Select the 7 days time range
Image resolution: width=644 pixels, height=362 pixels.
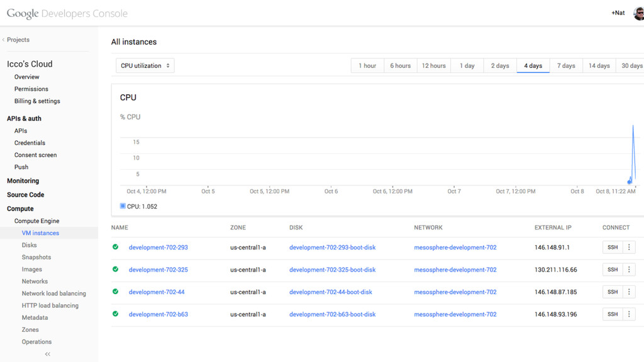(x=566, y=65)
